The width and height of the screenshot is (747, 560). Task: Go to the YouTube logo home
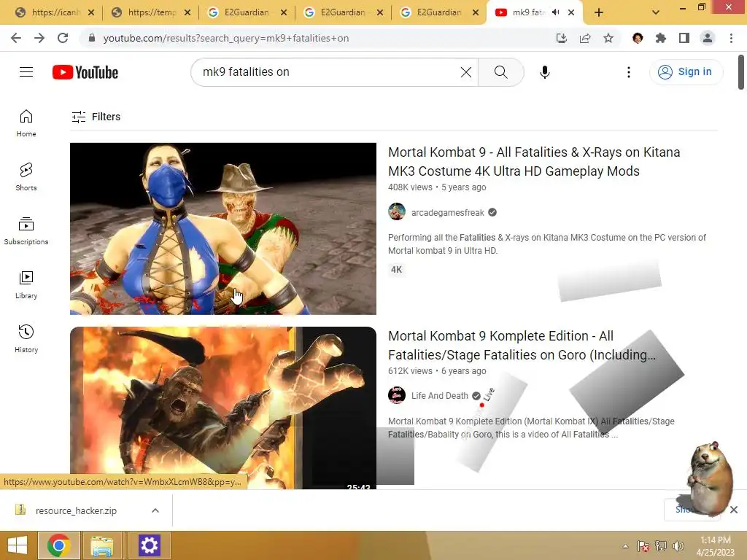coord(85,72)
